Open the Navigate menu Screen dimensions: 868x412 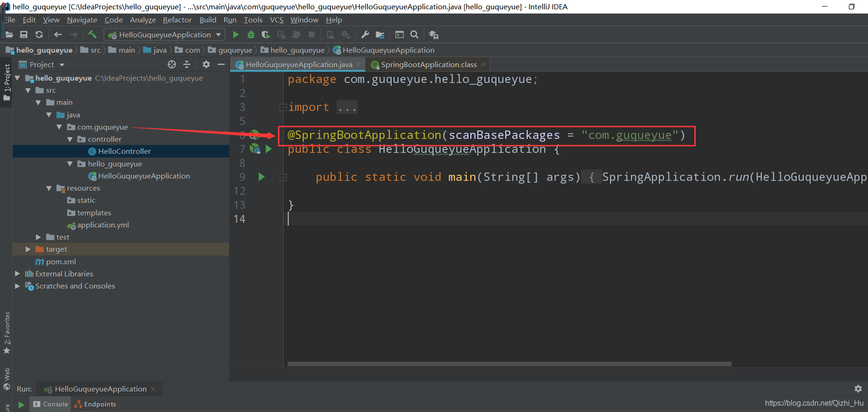point(82,20)
